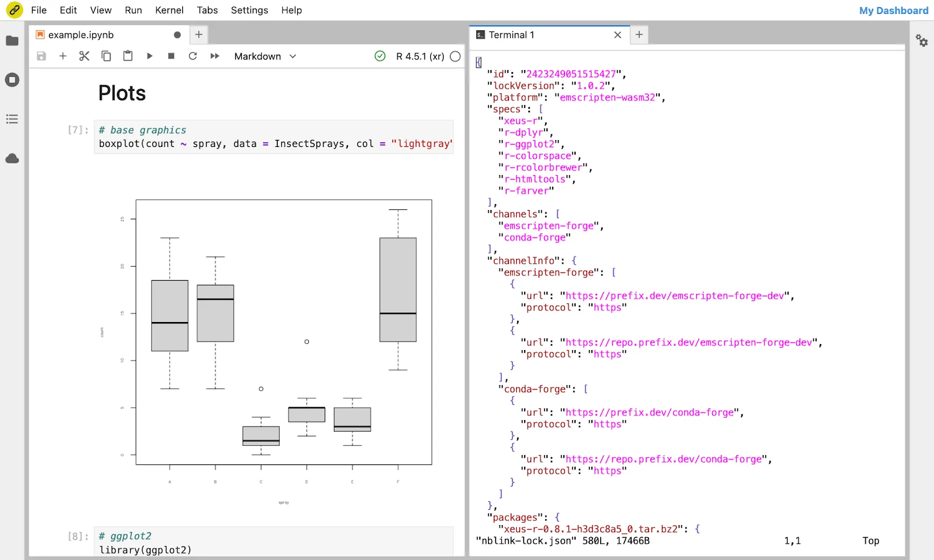Click the xeus-r-0.8.1 package entry line
This screenshot has width=934, height=560.
pyautogui.click(x=599, y=529)
